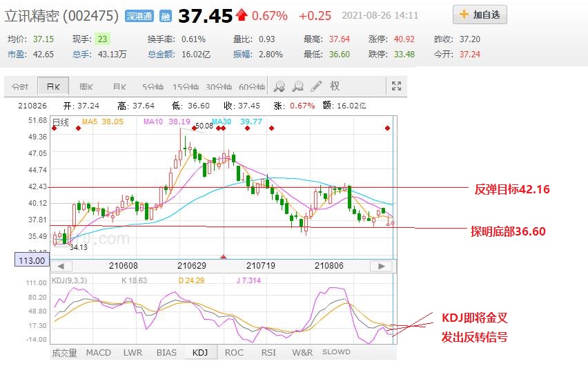Switch indicator to BIAS
Viewport: 588px width, 366px height.
(166, 353)
